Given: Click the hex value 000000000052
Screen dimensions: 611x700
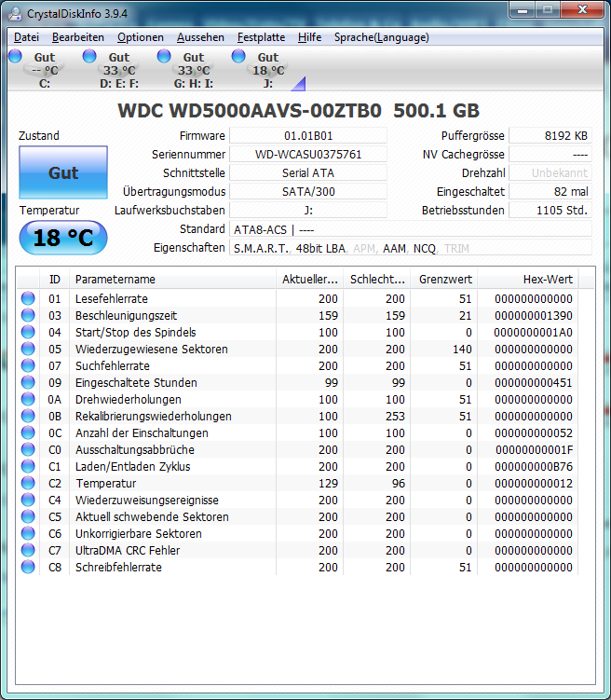Looking at the screenshot, I should 534,433.
